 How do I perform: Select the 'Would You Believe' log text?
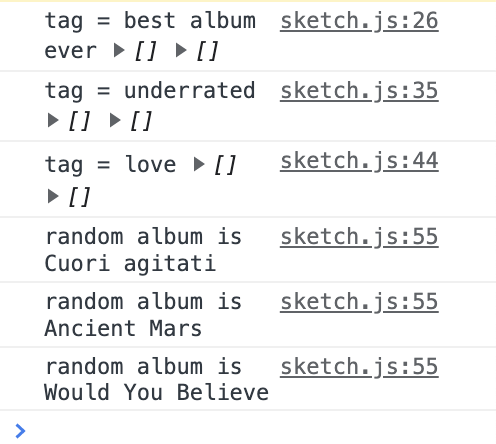(156, 392)
